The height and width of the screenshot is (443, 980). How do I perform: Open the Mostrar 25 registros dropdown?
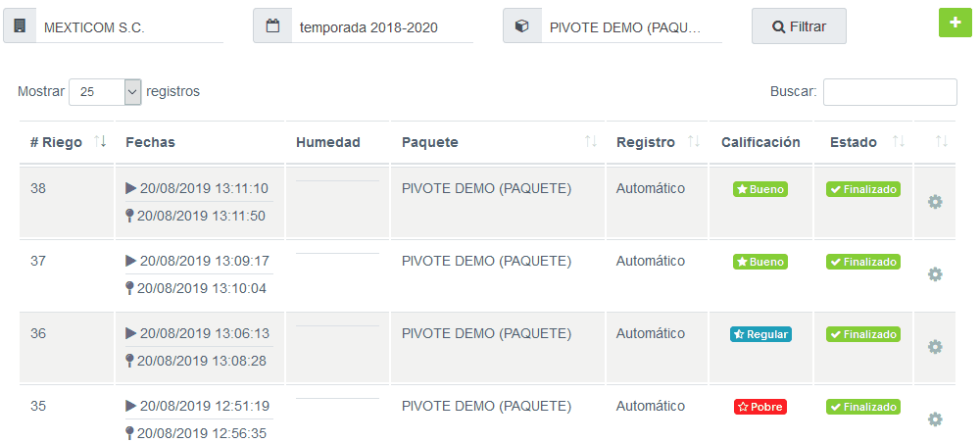[x=105, y=92]
